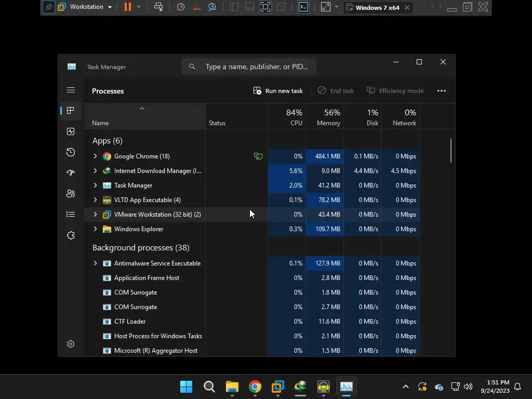Take a VM snapshot from the VMware toolbar
This screenshot has height=399, width=532.
(180, 7)
